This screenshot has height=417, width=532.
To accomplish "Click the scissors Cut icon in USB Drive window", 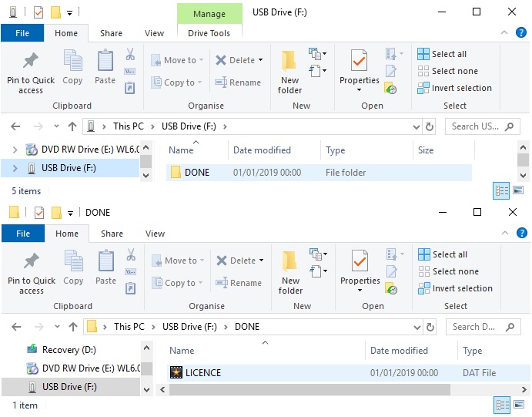I will [130, 55].
